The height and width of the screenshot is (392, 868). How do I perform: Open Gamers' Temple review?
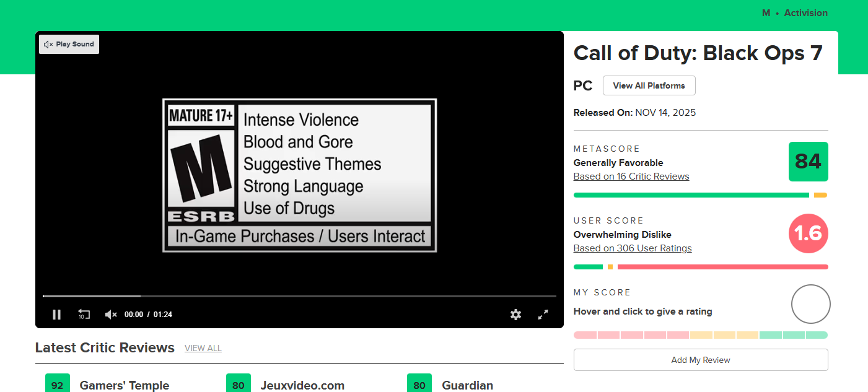tap(125, 385)
